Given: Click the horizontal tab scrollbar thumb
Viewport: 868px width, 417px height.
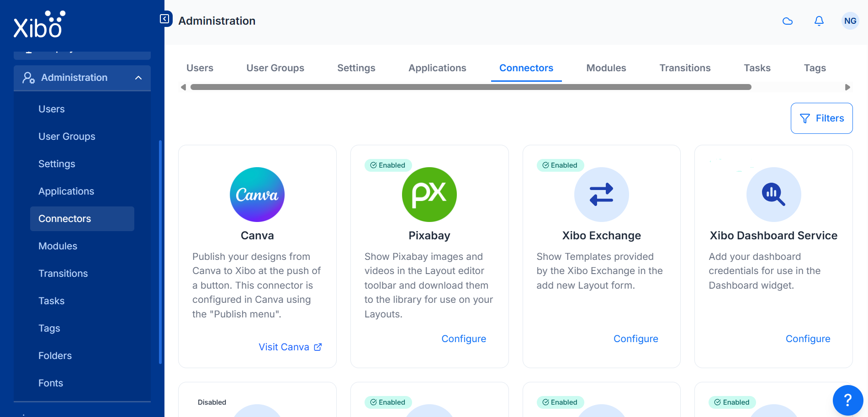Looking at the screenshot, I should (x=471, y=87).
